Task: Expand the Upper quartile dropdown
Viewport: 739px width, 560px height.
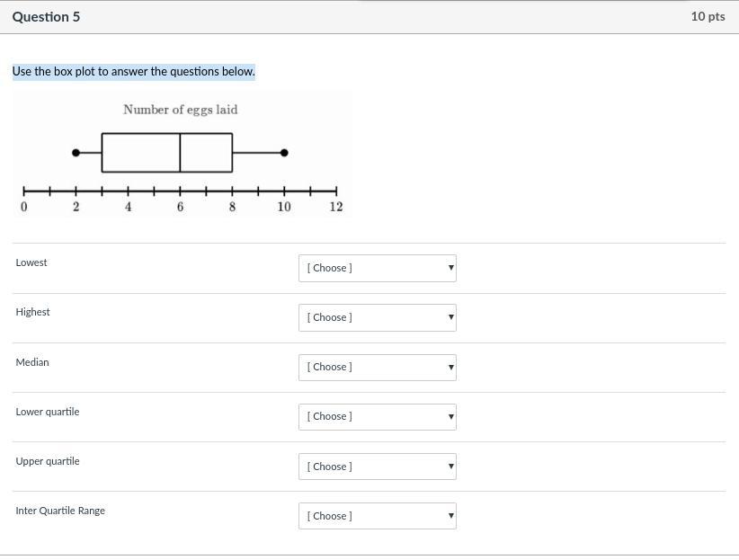Action: click(377, 467)
